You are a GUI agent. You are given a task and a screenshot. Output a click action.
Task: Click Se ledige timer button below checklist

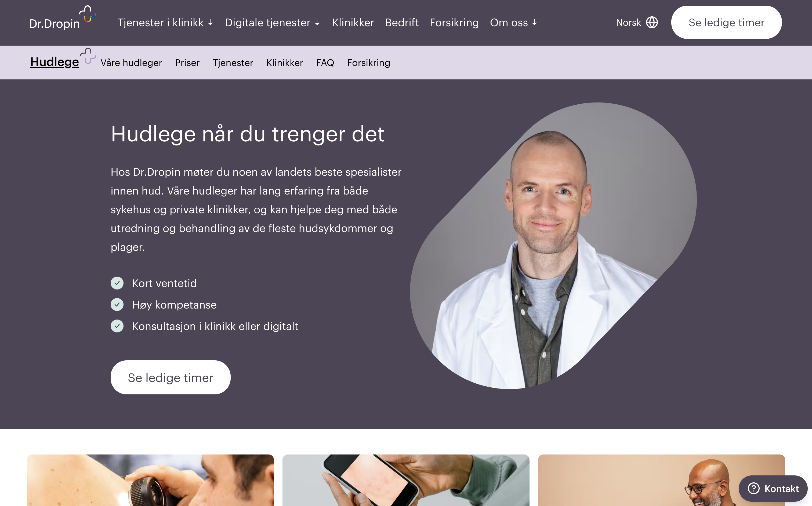tap(171, 377)
